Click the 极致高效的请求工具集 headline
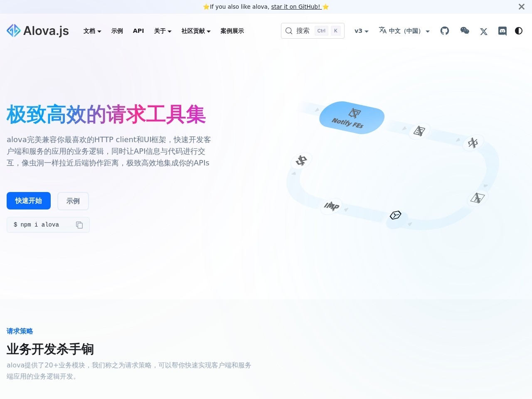The image size is (532, 399). pyautogui.click(x=106, y=115)
